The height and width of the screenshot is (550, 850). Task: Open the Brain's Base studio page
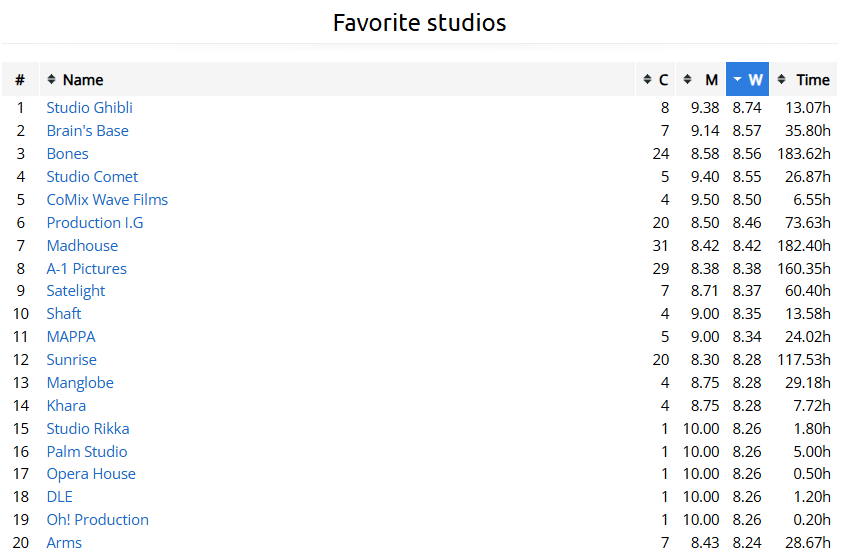coord(87,131)
